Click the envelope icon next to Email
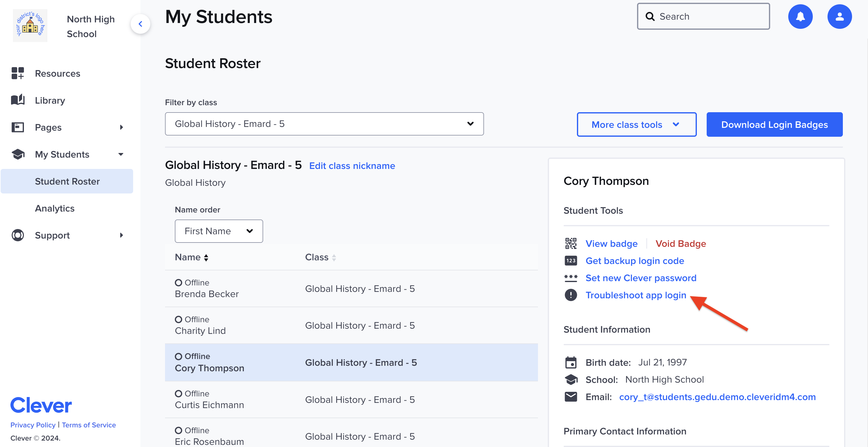Image resolution: width=868 pixels, height=447 pixels. tap(571, 396)
